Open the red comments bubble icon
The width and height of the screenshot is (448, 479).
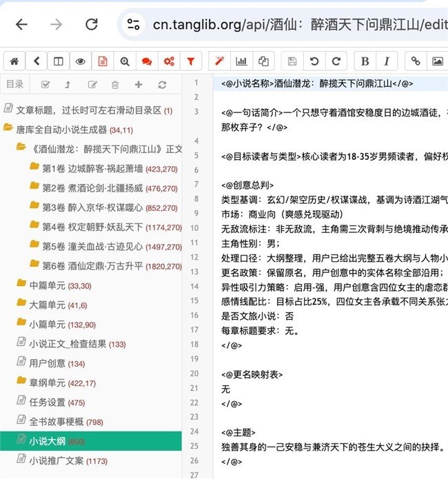[147, 61]
